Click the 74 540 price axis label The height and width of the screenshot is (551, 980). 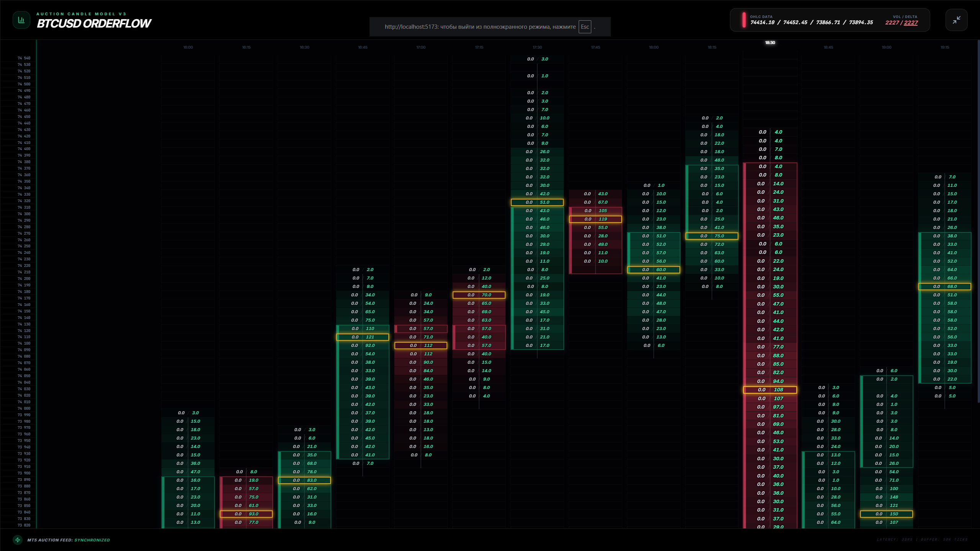24,58
